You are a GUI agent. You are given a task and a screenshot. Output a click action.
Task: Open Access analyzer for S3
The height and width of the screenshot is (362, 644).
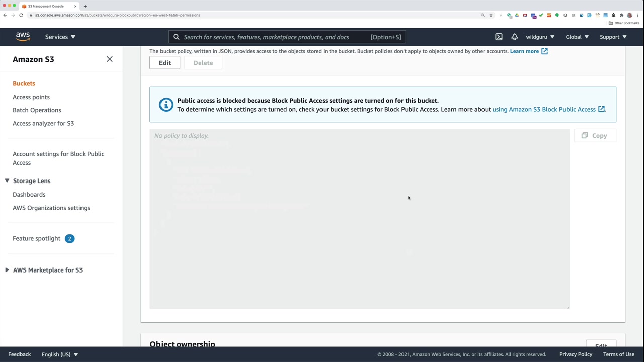click(x=43, y=123)
